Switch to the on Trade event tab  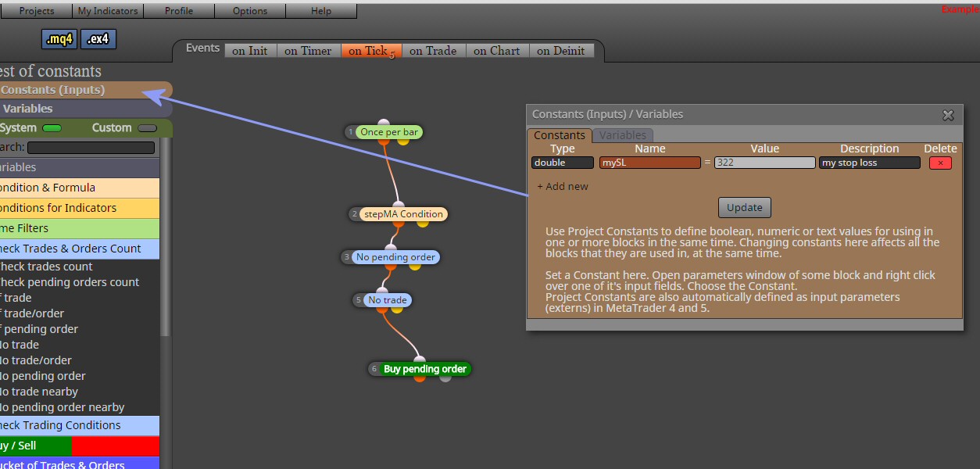[x=434, y=51]
